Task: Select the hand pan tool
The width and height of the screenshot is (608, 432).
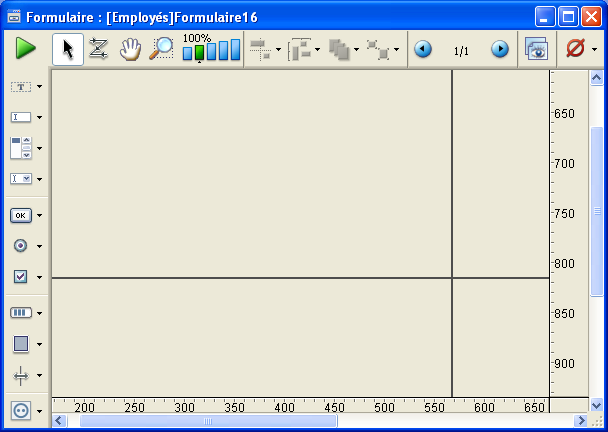Action: [x=129, y=49]
